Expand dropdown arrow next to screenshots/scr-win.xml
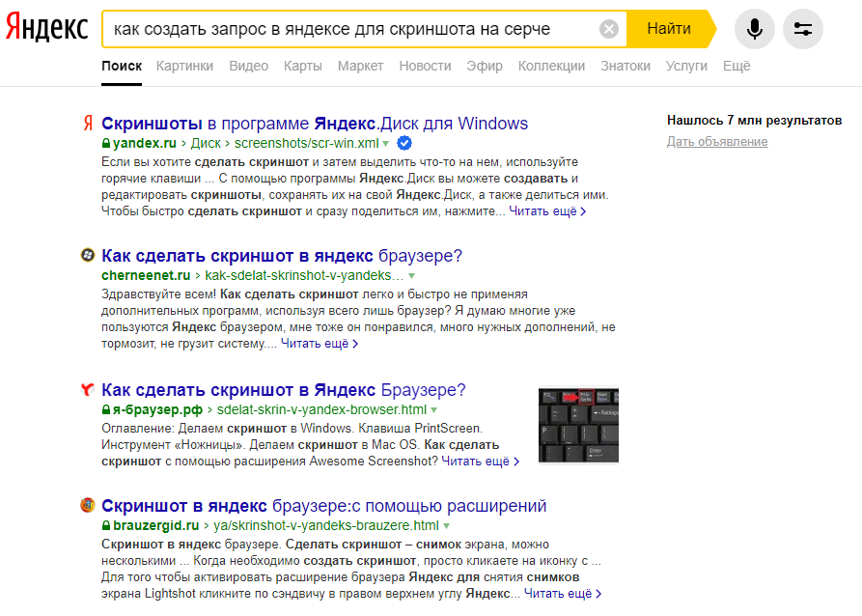 click(386, 144)
